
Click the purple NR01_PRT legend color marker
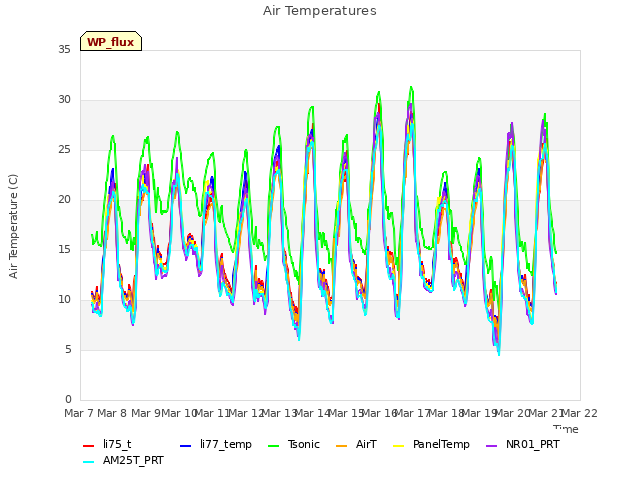pyautogui.click(x=492, y=446)
